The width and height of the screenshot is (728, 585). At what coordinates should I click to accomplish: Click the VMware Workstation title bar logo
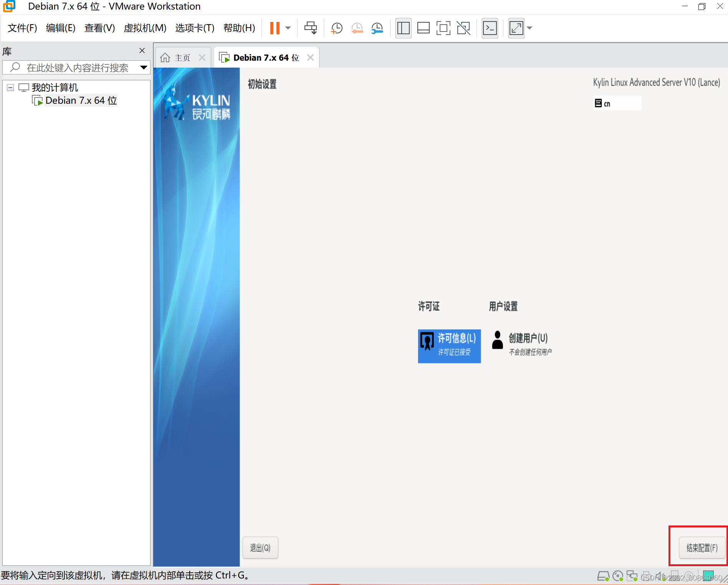[x=9, y=6]
